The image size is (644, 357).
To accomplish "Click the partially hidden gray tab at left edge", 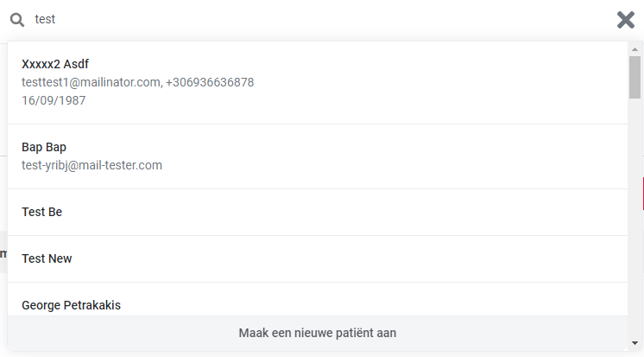I will [3, 252].
